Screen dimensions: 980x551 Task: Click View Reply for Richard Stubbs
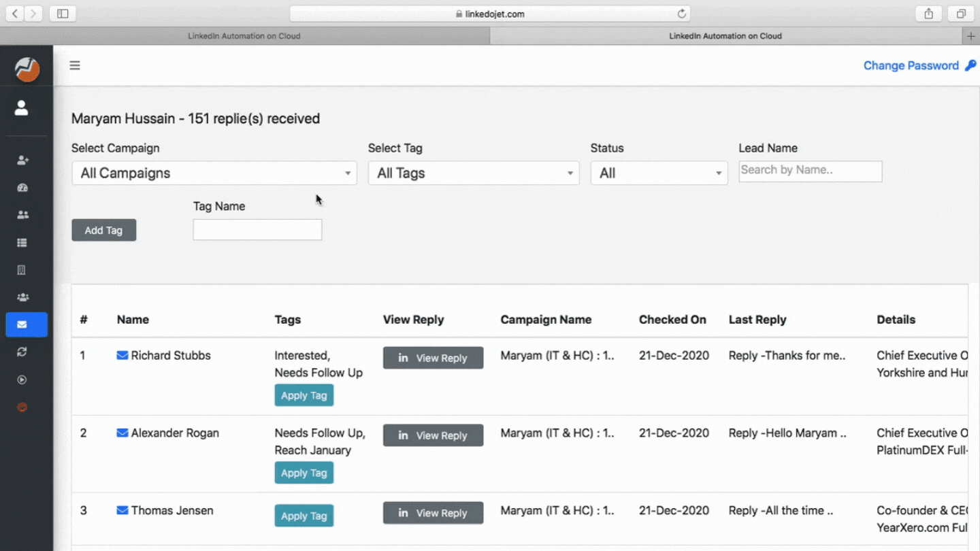434,358
